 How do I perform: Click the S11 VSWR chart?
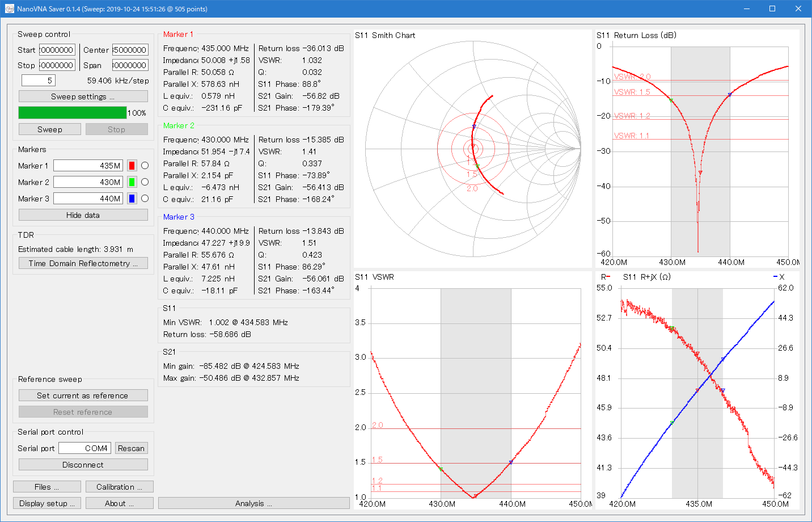tap(473, 390)
